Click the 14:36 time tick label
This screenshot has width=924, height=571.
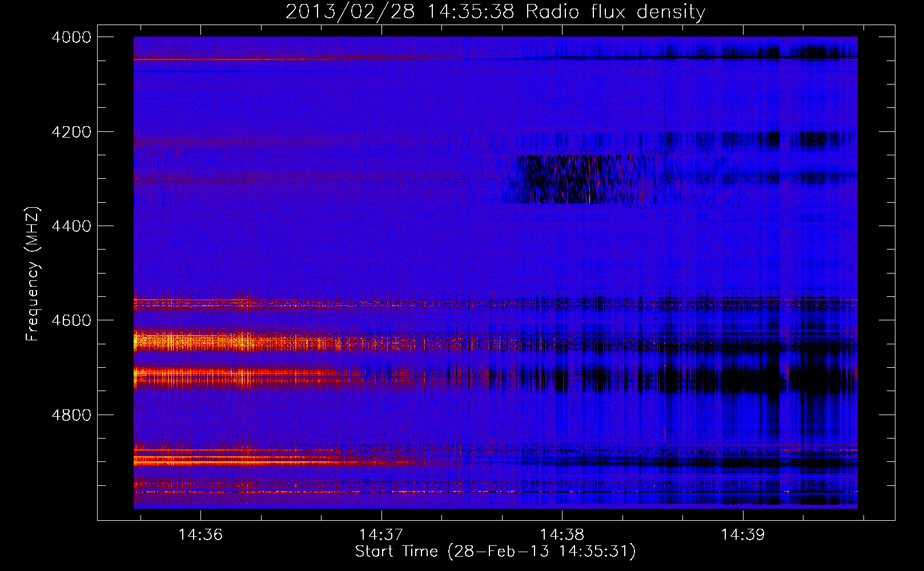click(x=200, y=535)
